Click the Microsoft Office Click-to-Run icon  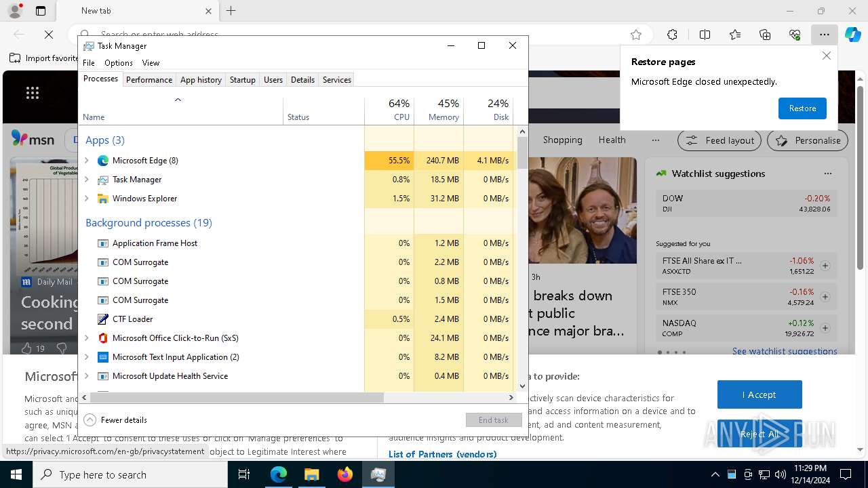click(x=103, y=338)
